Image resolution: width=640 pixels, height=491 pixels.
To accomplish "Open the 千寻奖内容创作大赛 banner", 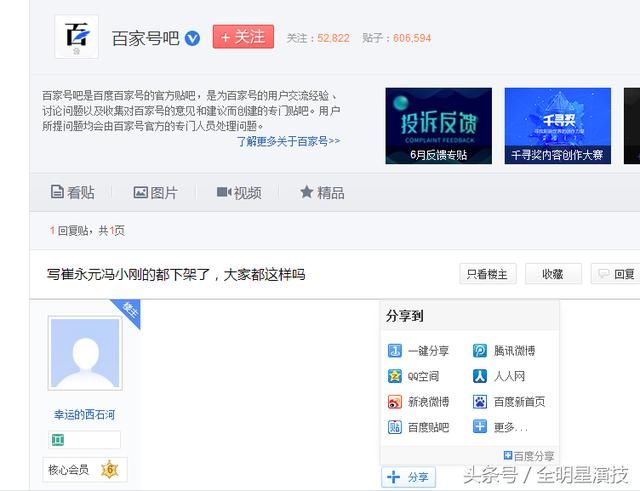I will (558, 126).
